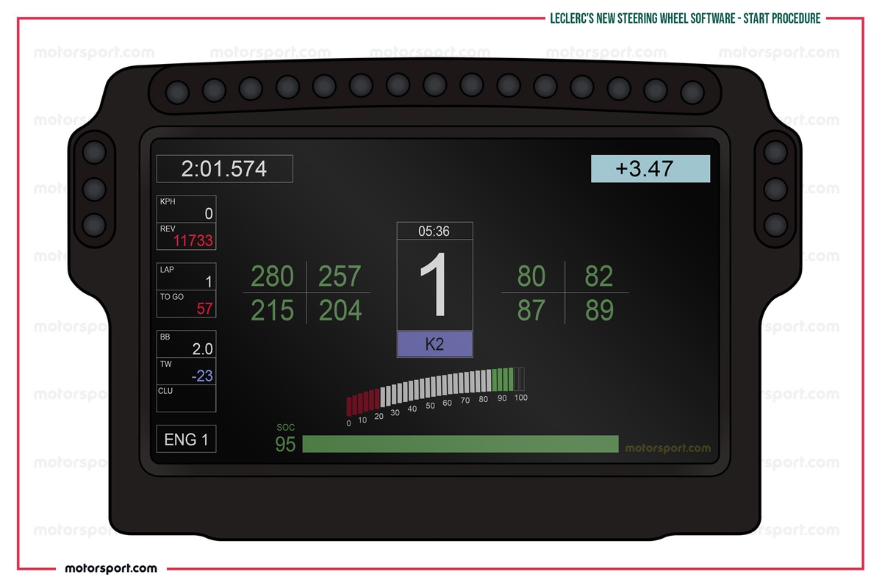The width and height of the screenshot is (882, 588).
Task: Click the large gear number 1
Action: (434, 286)
